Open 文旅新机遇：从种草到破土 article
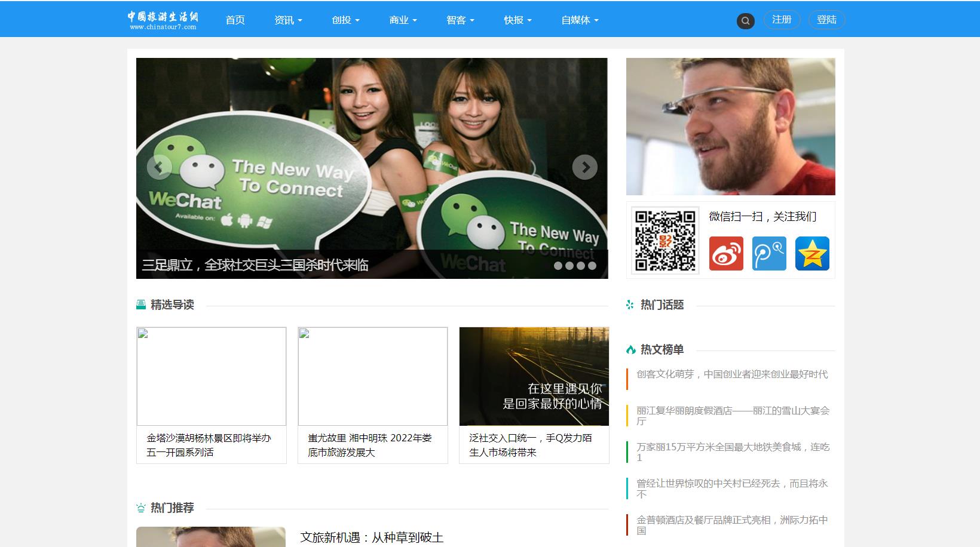Image resolution: width=980 pixels, height=547 pixels. [372, 537]
